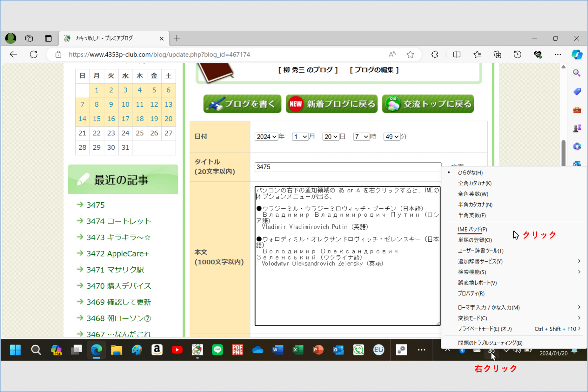Open the minute dropdown showing 49
Screen dimensions: 588x392
391,137
